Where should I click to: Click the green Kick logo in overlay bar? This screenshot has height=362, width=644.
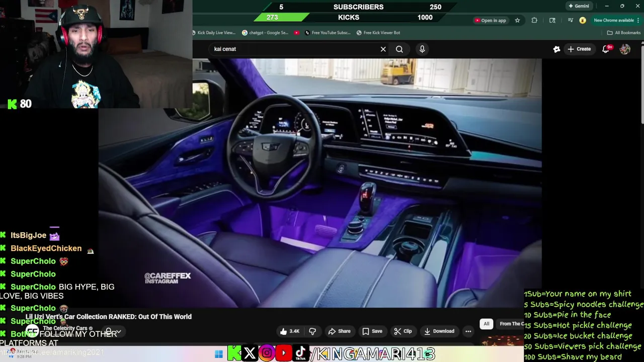[x=234, y=353]
